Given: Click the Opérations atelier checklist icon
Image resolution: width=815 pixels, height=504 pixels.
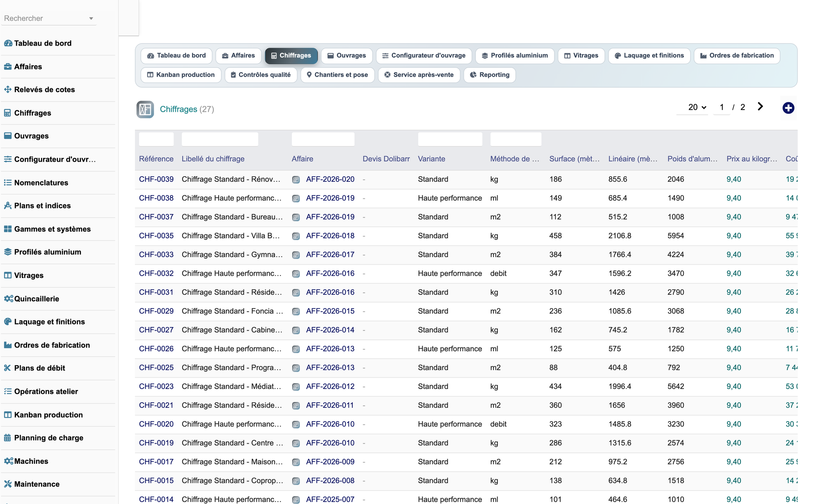Looking at the screenshot, I should click(8, 391).
